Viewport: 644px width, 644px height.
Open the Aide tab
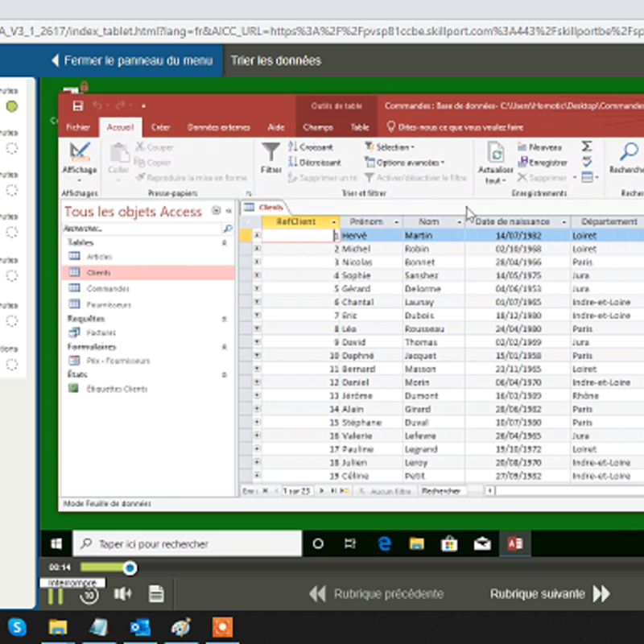click(276, 127)
